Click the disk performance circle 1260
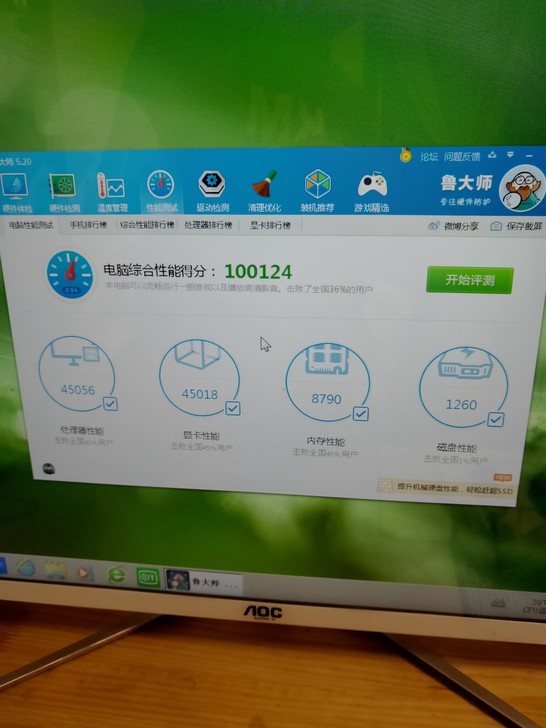 (x=463, y=388)
